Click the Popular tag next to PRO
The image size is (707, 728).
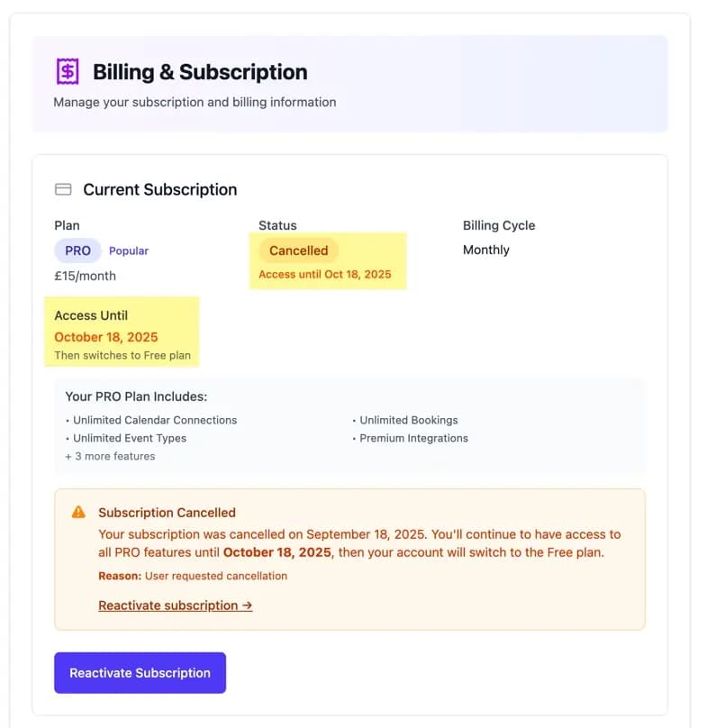pyautogui.click(x=129, y=250)
